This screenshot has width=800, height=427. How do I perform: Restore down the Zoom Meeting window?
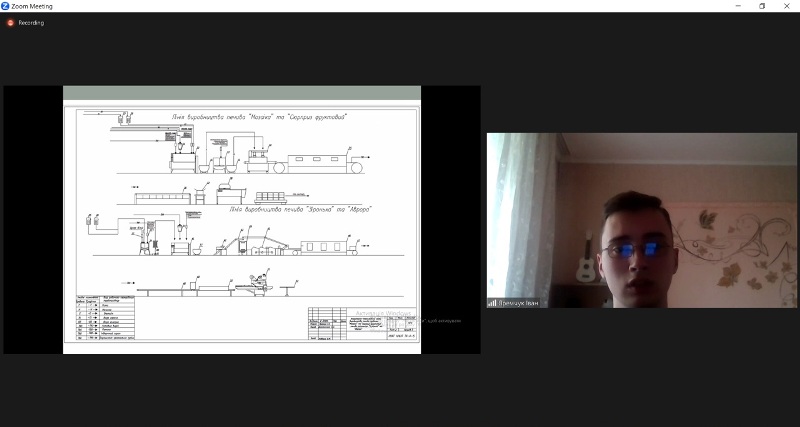(762, 6)
